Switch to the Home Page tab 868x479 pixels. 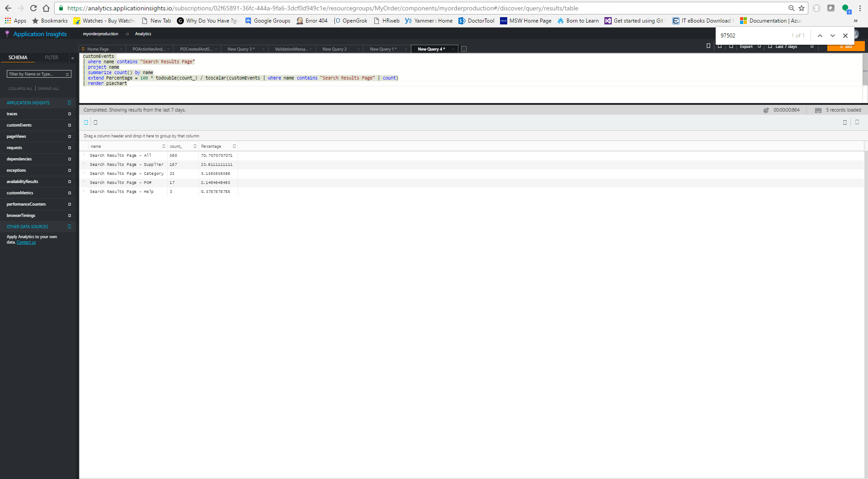coord(98,49)
